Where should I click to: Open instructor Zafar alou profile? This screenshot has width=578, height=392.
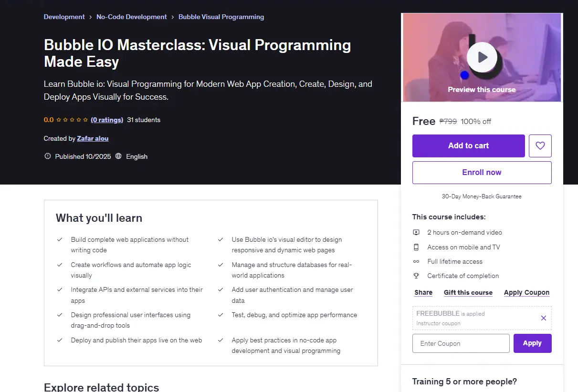point(93,139)
